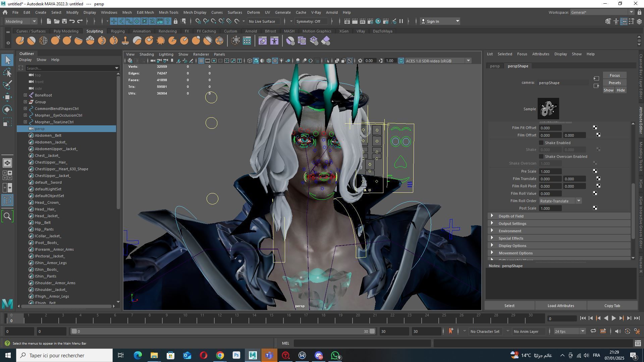Click the Pre Scale value field

coord(550,172)
